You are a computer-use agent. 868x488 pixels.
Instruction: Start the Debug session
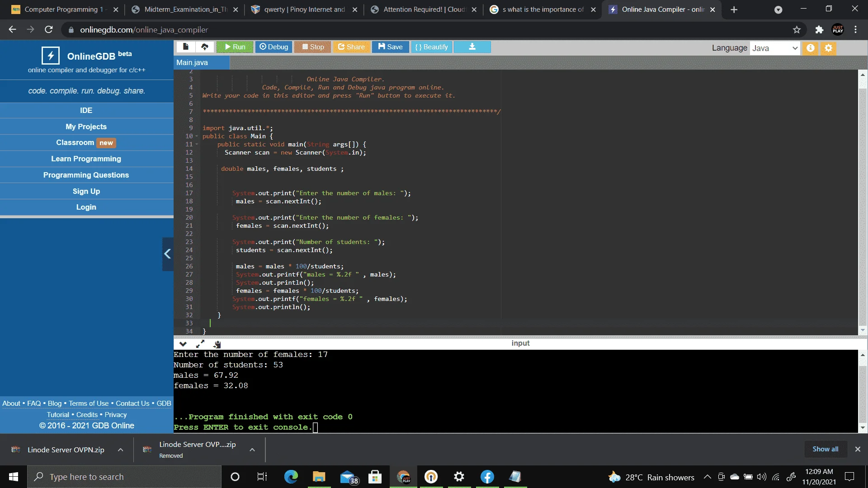[x=274, y=47]
